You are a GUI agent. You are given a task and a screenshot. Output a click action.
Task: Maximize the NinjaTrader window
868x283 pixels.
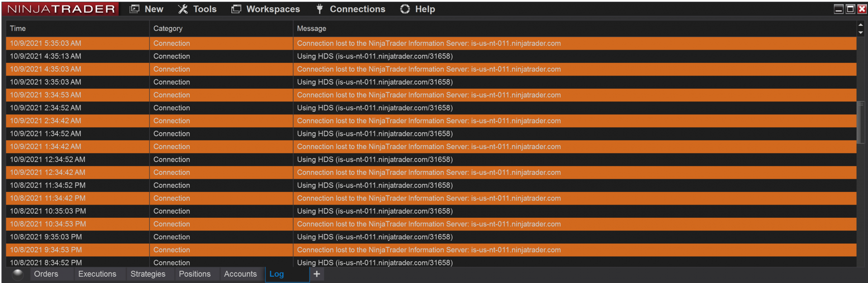[850, 9]
